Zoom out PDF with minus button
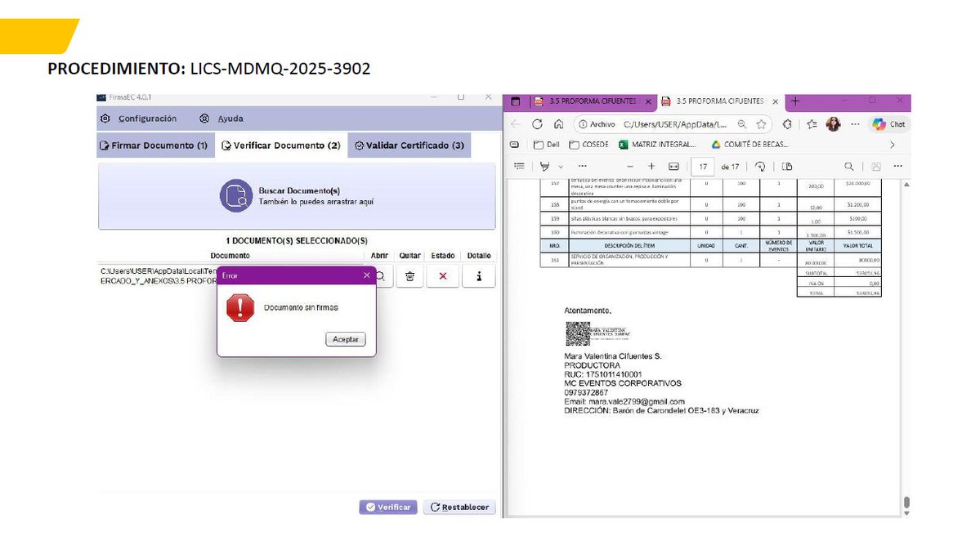Viewport: 980px width, 550px height. [x=630, y=166]
